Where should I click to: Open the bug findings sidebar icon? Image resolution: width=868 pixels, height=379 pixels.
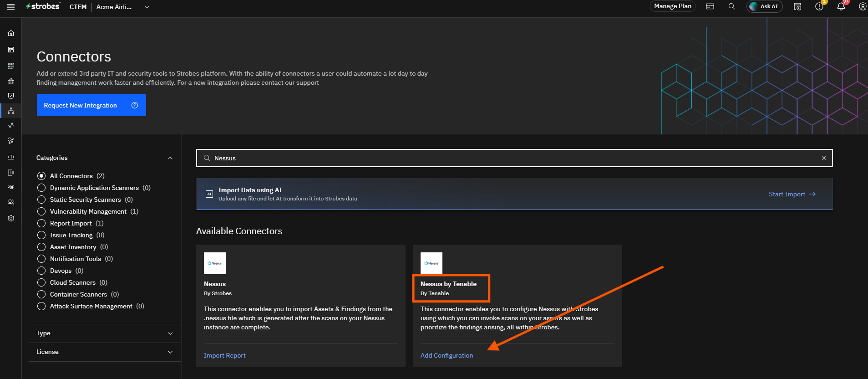tap(11, 82)
